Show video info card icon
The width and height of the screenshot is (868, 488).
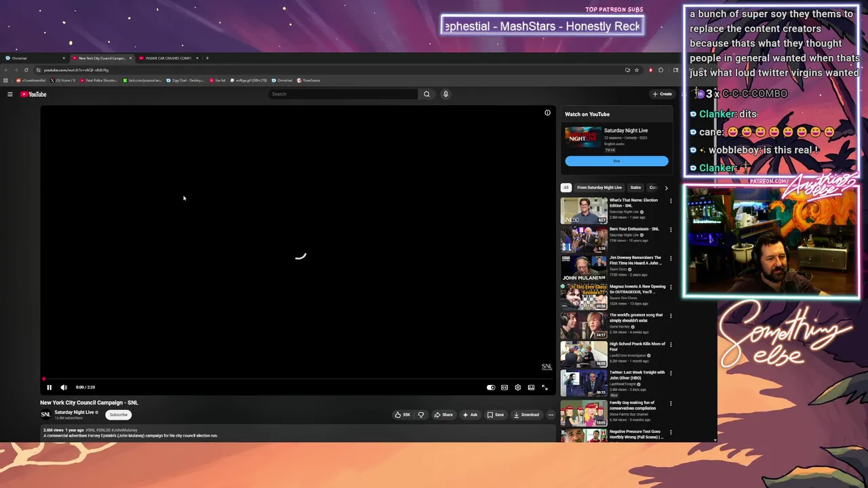547,113
